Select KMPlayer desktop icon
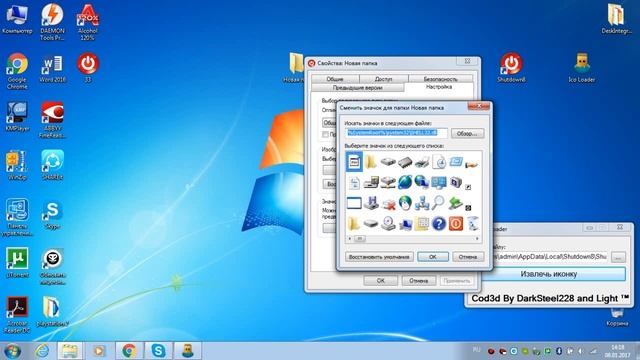The image size is (640, 360). click(x=17, y=116)
